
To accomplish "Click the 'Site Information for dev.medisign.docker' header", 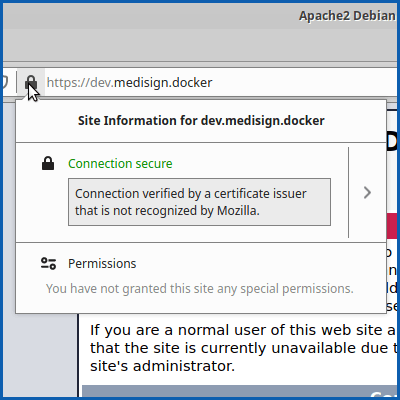I will coord(201,121).
